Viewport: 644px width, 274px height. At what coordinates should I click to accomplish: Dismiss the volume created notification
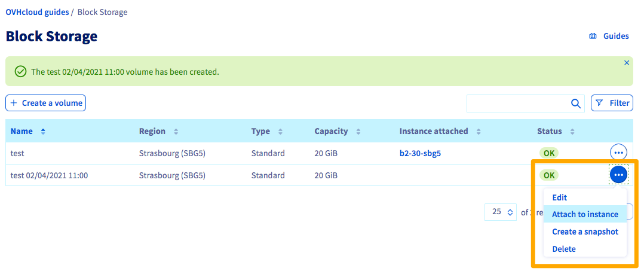627,63
